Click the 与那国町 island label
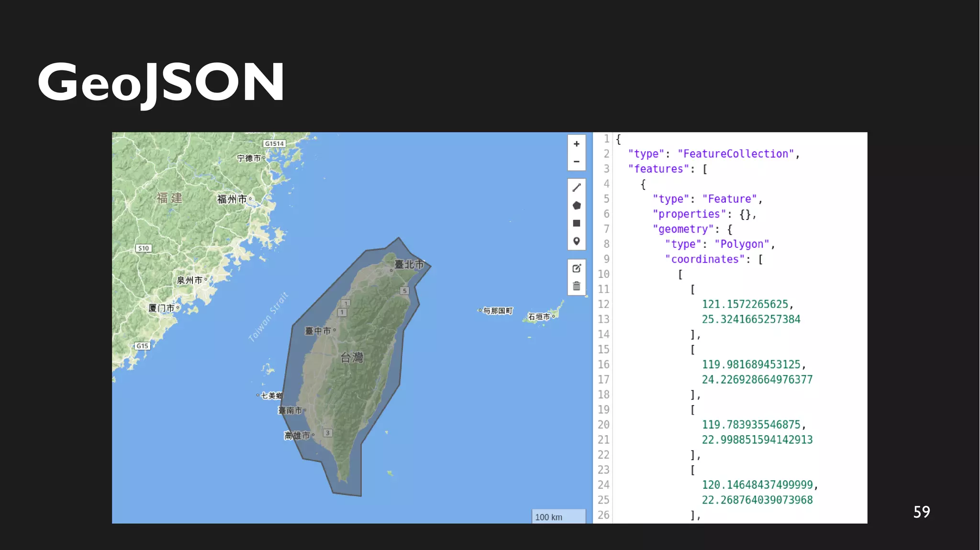Image resolution: width=980 pixels, height=550 pixels. pos(498,311)
